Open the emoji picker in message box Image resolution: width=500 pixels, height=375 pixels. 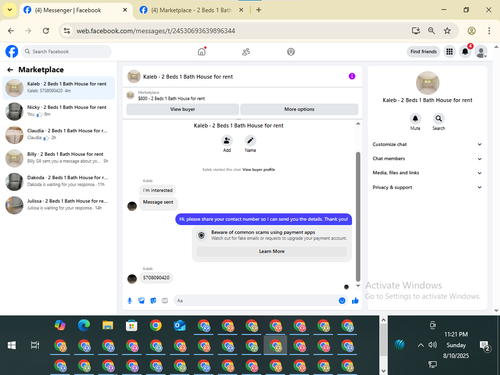pos(342,301)
